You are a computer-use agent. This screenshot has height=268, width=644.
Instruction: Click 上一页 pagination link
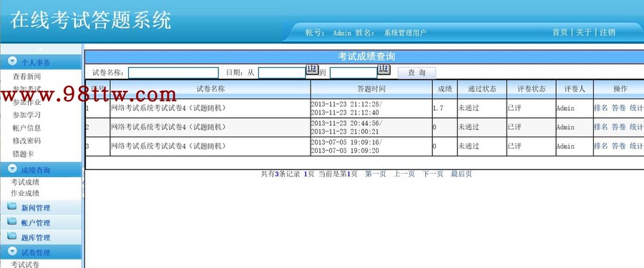404,174
